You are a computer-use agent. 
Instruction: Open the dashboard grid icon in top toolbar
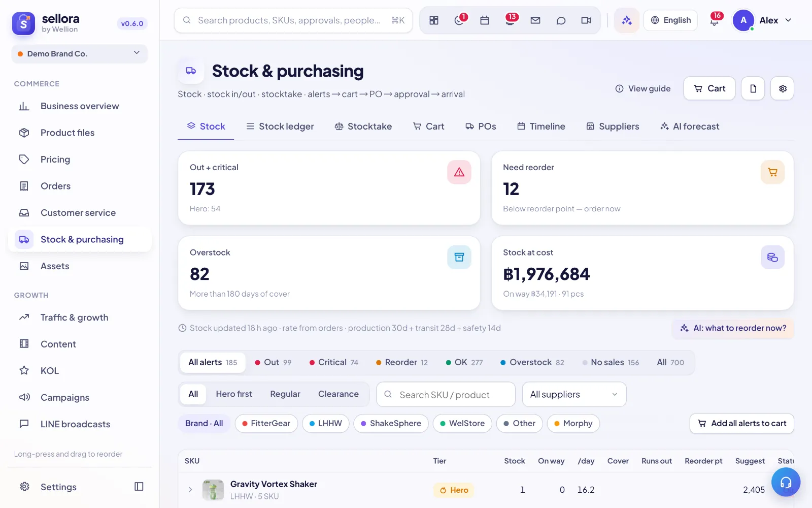[x=434, y=20]
